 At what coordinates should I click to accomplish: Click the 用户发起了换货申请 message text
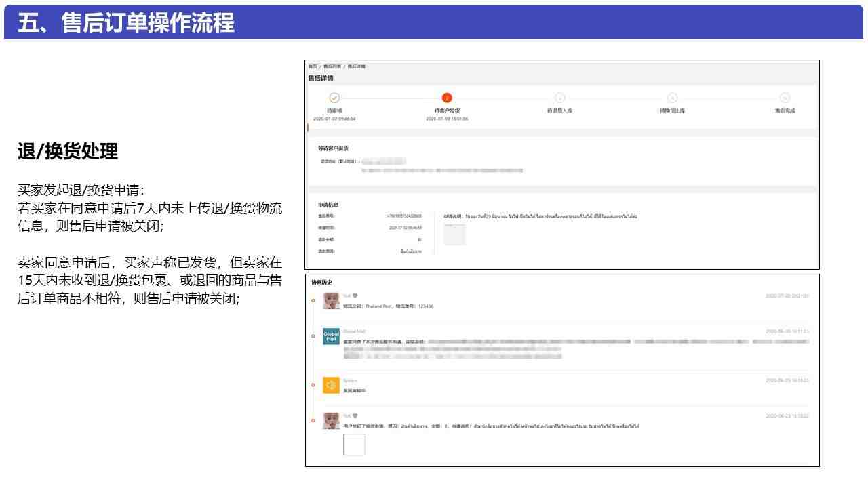pyautogui.click(x=491, y=426)
